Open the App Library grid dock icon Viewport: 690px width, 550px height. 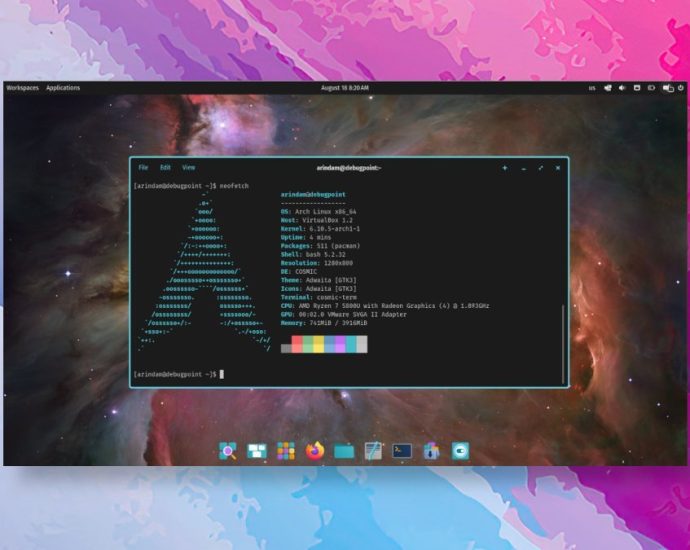tap(286, 451)
